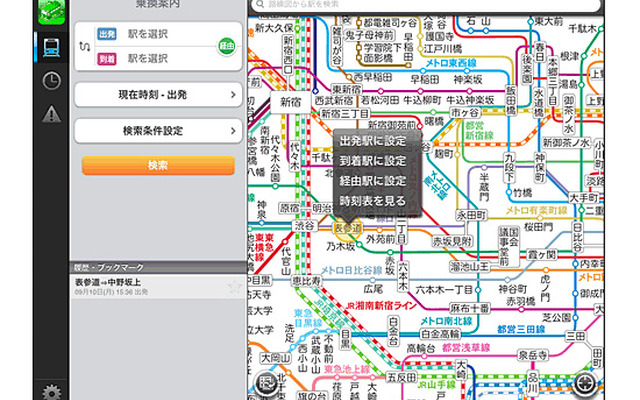Screen dimensions: 640x400
Task: Tap the メトロ日比谷線 line label
Action: [351, 271]
